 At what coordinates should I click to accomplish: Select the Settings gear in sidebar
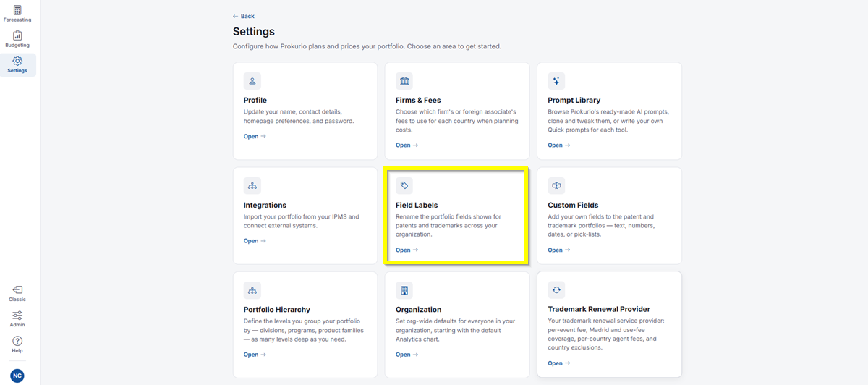click(x=17, y=65)
